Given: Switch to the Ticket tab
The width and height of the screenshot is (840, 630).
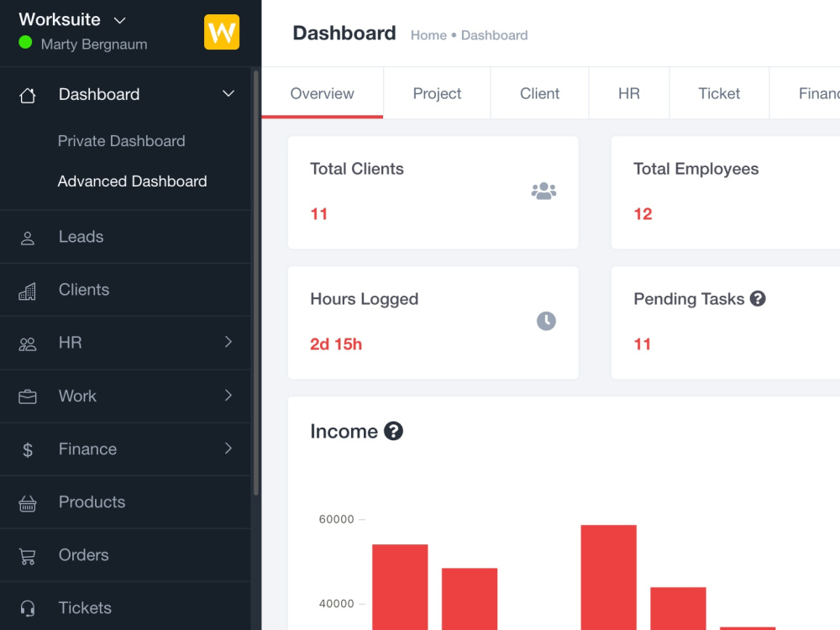Looking at the screenshot, I should pos(719,93).
